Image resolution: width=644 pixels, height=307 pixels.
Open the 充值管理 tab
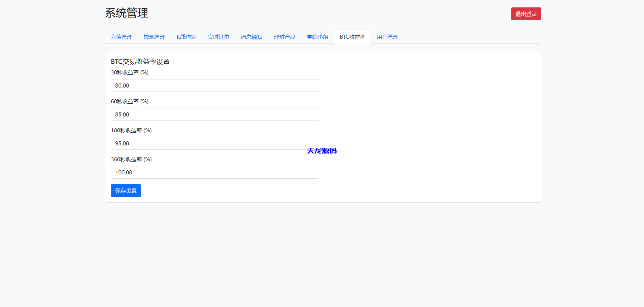[x=122, y=37]
